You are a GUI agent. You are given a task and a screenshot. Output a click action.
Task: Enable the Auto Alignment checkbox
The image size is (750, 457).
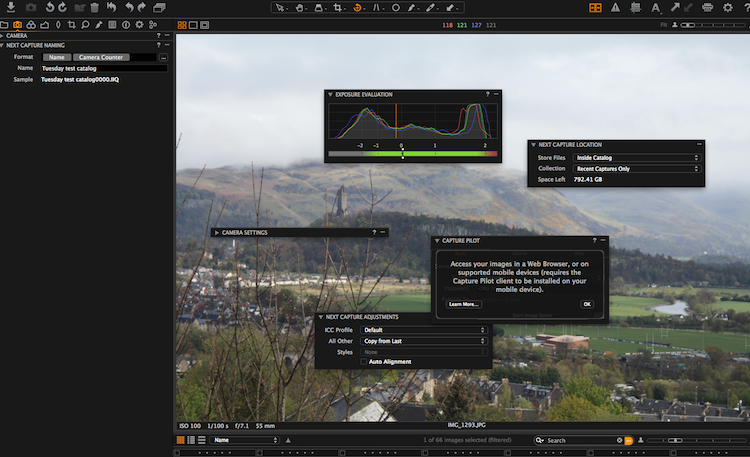364,361
